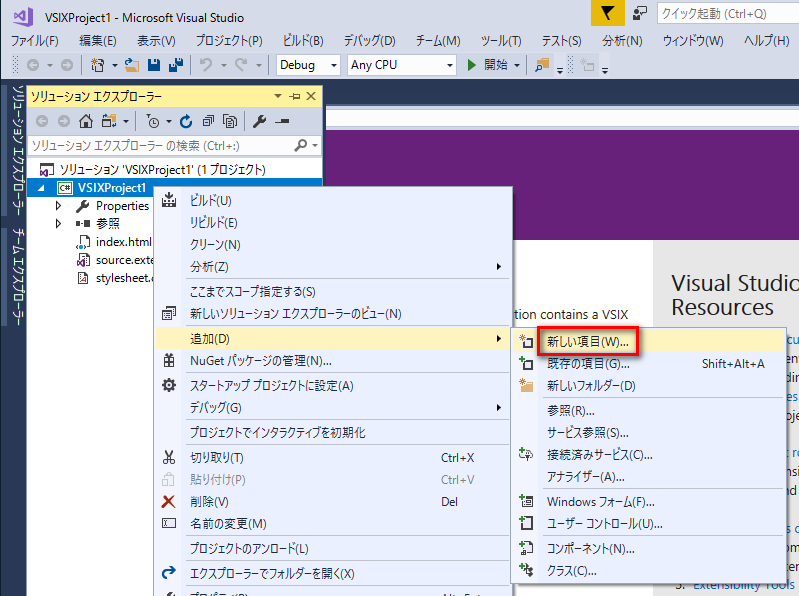Close the Solution Explorer panel
The image size is (799, 596).
tap(311, 96)
